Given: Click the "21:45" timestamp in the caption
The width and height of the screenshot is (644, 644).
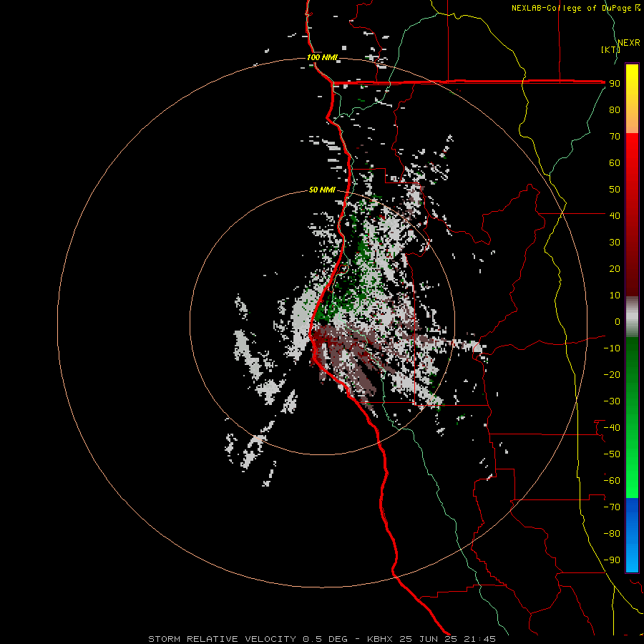Looking at the screenshot, I should coord(479,639).
